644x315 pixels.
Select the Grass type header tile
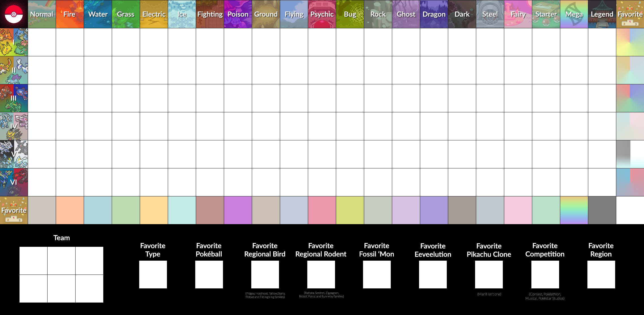click(126, 14)
